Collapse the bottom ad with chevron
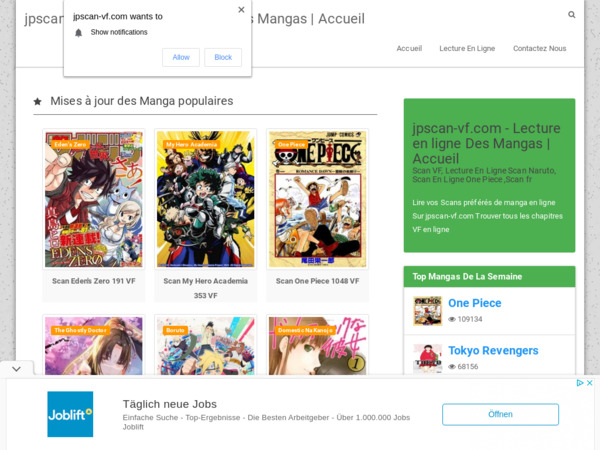This screenshot has width=600, height=450. [x=16, y=369]
